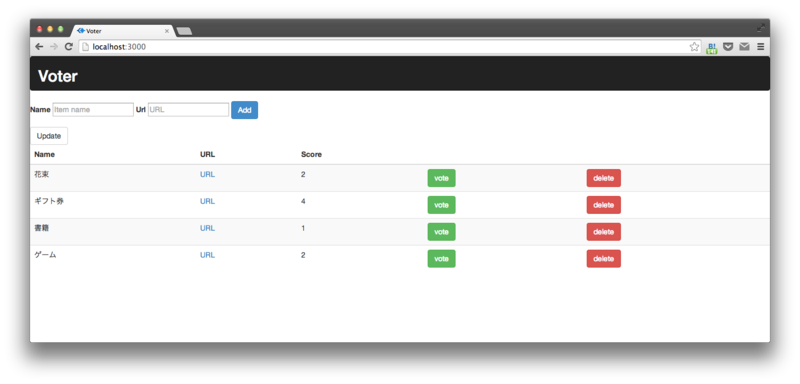This screenshot has height=384, width=800.
Task: Vote for 花束
Action: coord(441,178)
